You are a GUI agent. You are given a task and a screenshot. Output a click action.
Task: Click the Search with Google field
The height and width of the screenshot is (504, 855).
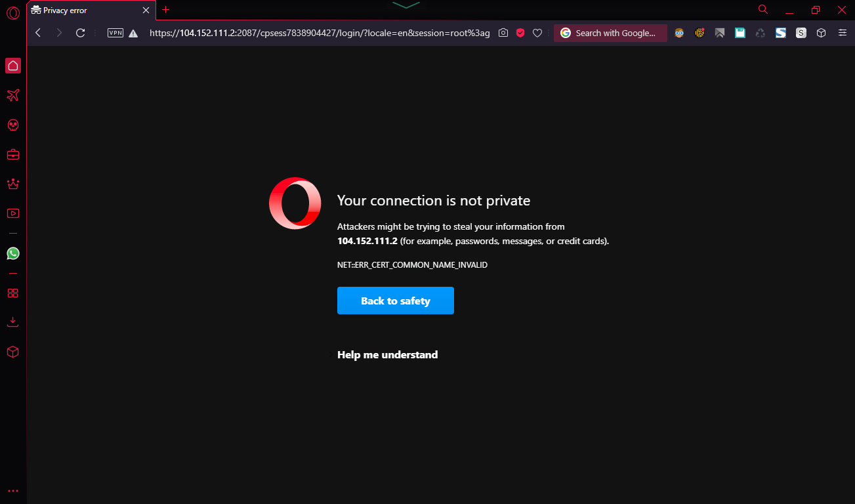[610, 33]
